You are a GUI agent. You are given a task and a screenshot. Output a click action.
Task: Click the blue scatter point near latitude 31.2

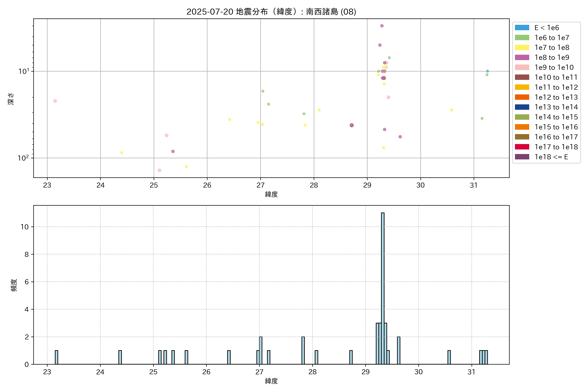pos(487,71)
